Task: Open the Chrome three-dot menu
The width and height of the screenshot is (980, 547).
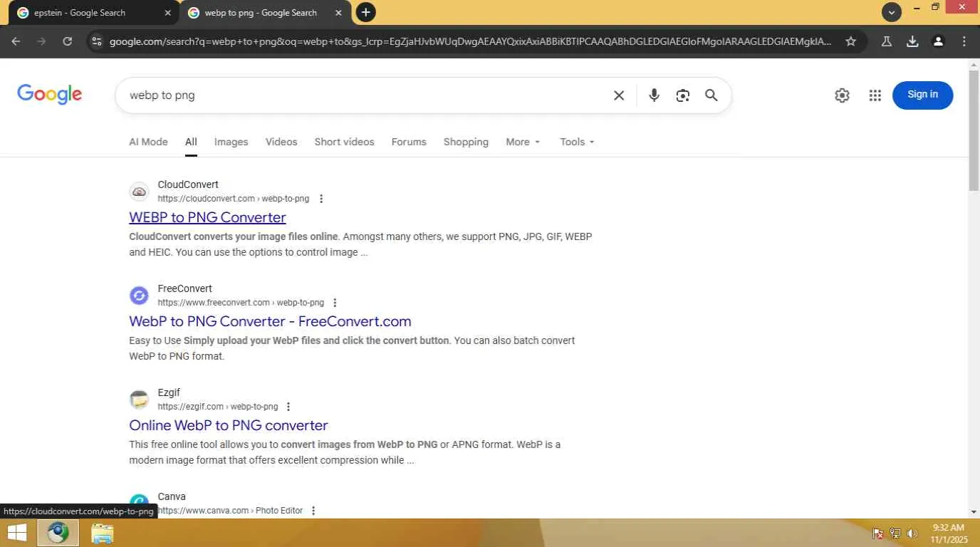Action: (x=964, y=41)
